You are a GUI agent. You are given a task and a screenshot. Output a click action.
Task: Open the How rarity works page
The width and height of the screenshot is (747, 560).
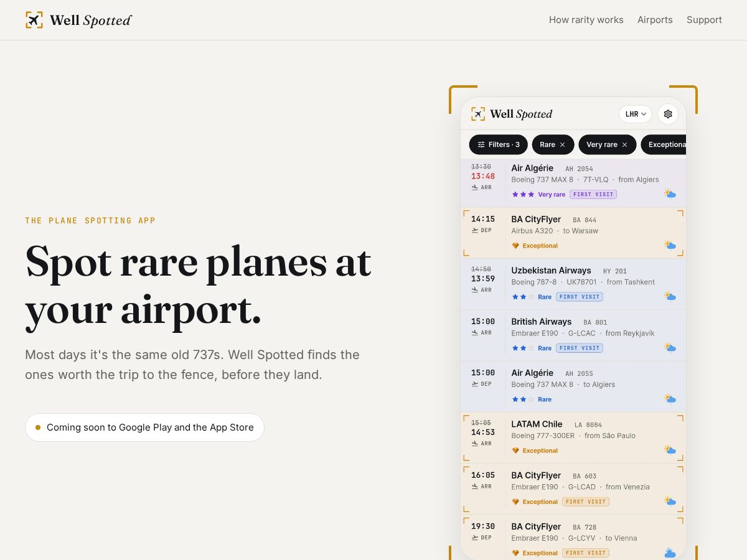(x=586, y=20)
